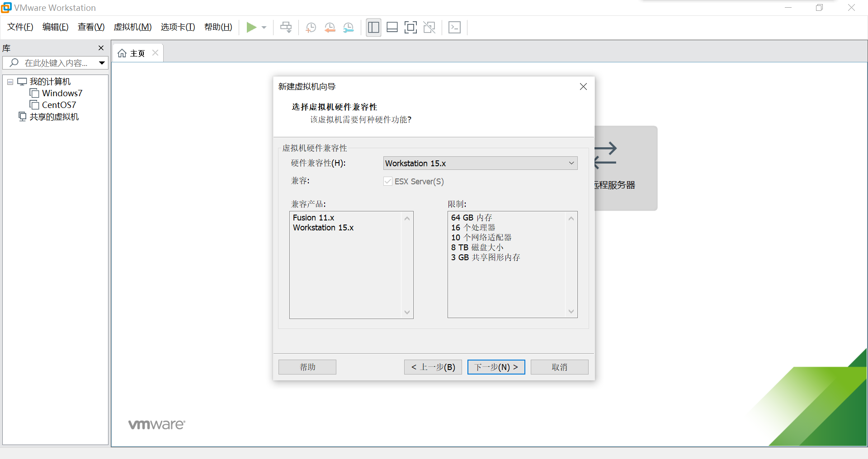The height and width of the screenshot is (459, 868).
Task: Enter full screen mode
Action: (x=410, y=27)
